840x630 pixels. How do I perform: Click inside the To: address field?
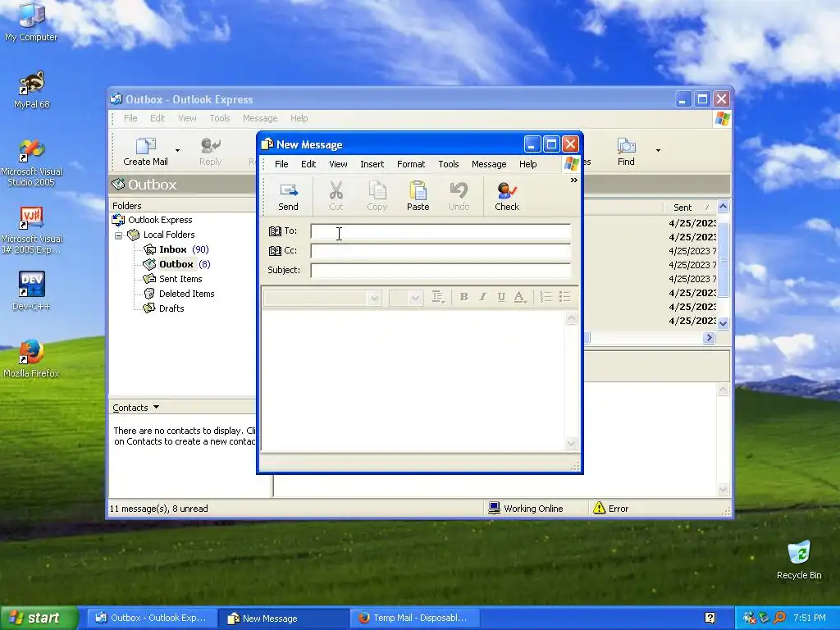tap(441, 231)
